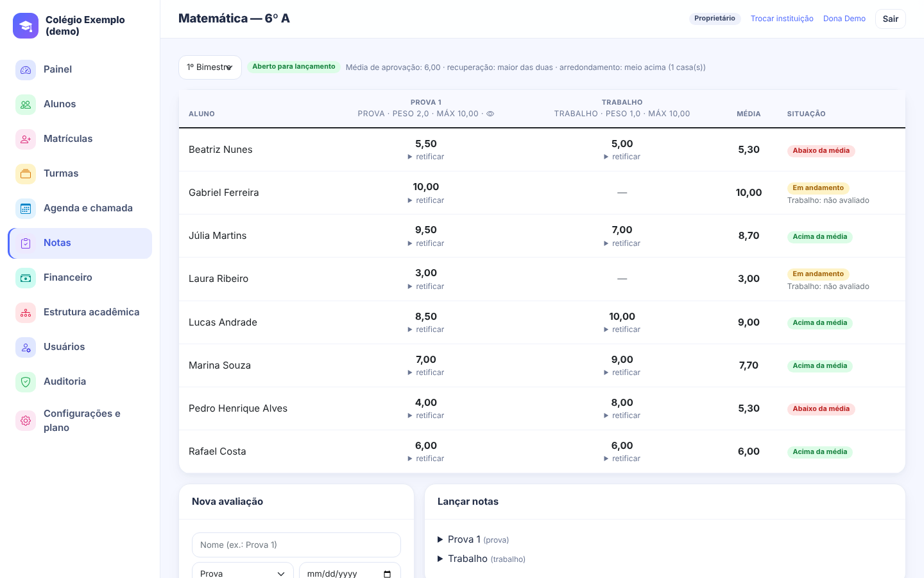Open the Prova type dropdown in Nova avaliação

pos(243,574)
